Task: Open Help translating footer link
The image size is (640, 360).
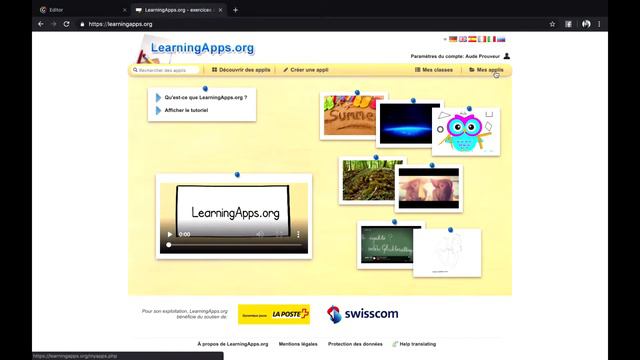Action: pyautogui.click(x=414, y=344)
